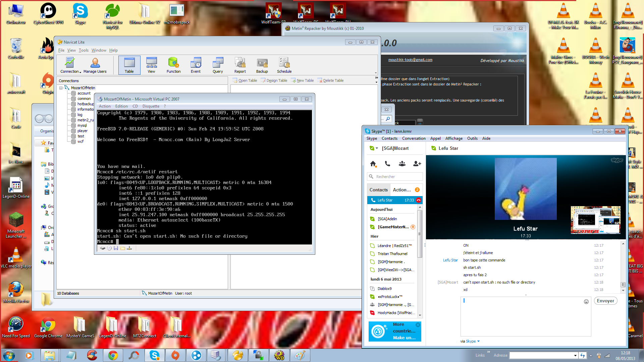Open Windows Explorer from the taskbar
This screenshot has width=644, height=362.
coord(50,355)
